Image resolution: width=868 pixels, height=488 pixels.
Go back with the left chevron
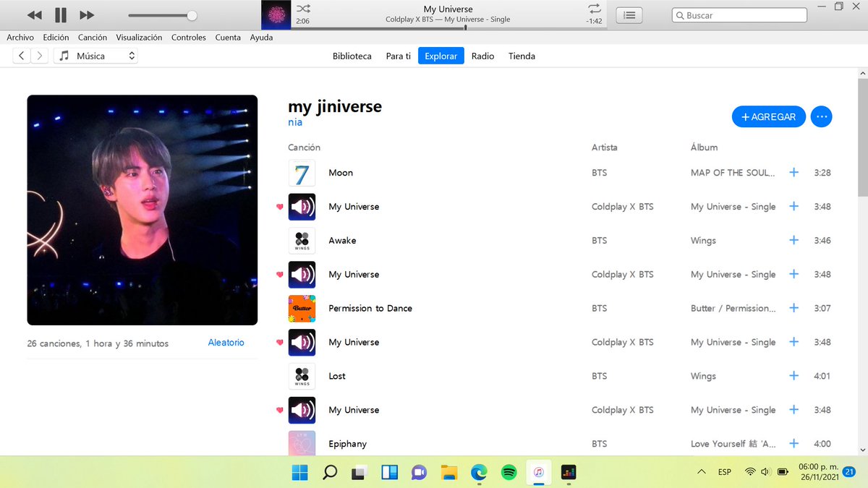pos(22,56)
